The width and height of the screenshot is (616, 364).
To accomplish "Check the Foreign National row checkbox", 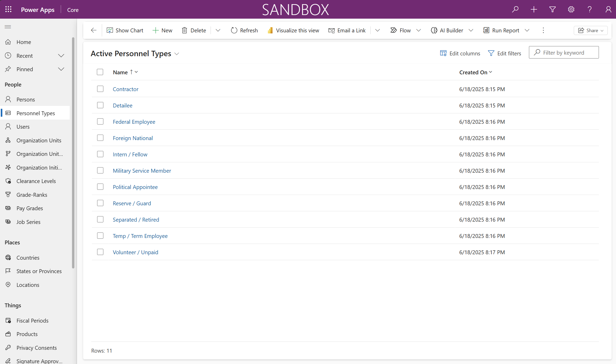I will 100,138.
